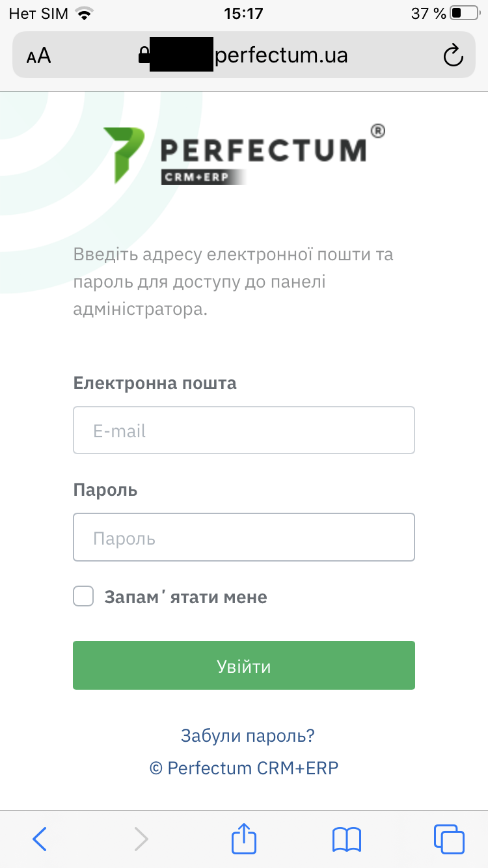Tap the Safari reload page icon
The width and height of the screenshot is (488, 868).
453,55
